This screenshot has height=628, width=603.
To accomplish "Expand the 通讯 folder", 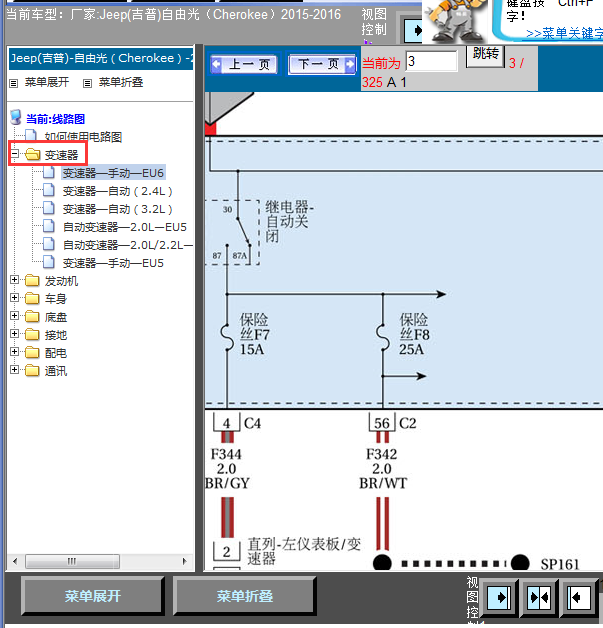I will coord(15,370).
